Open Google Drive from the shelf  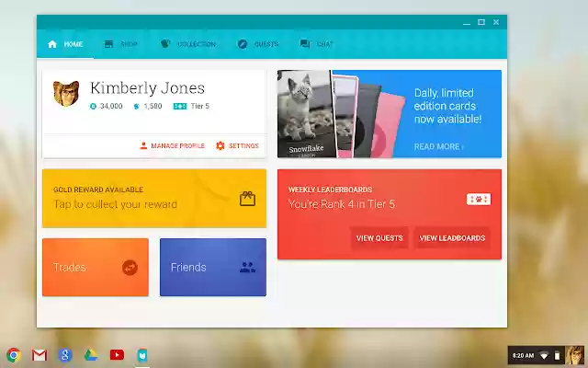pyautogui.click(x=91, y=355)
